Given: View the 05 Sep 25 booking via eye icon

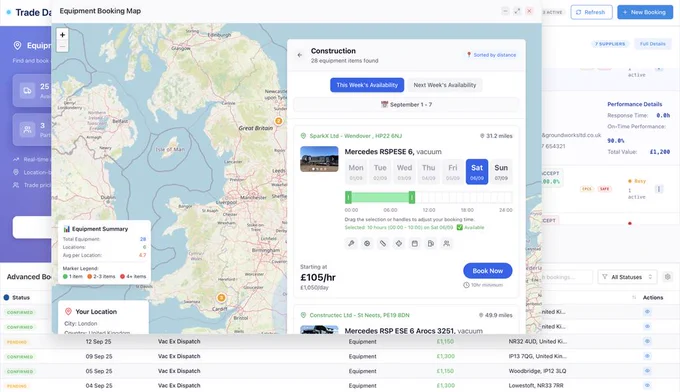Looking at the screenshot, I should 647,371.
